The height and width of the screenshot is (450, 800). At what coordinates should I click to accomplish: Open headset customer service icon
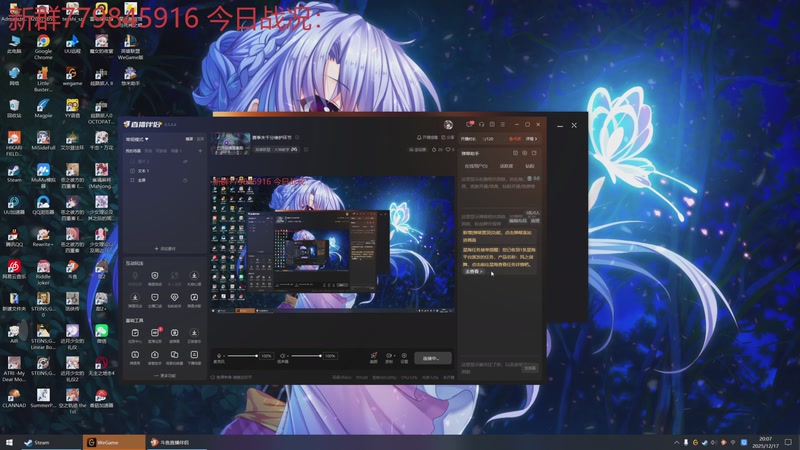[481, 124]
